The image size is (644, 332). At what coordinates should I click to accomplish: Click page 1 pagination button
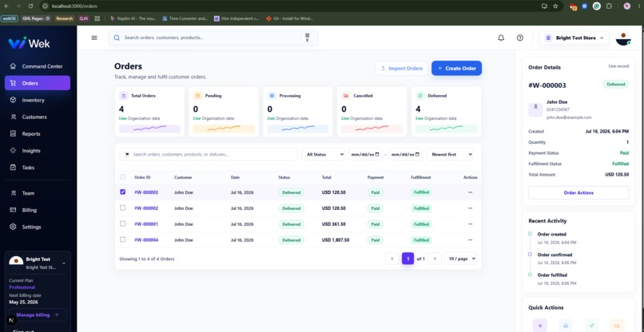[407, 259]
